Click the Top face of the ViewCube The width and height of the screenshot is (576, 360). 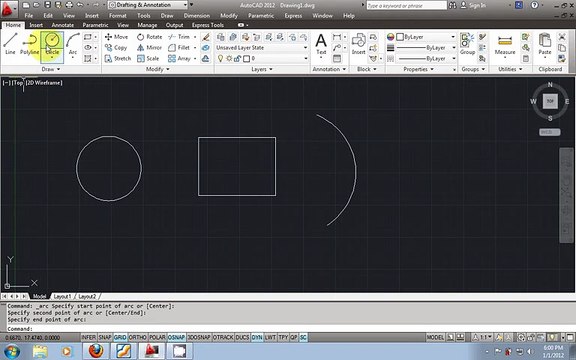(550, 101)
